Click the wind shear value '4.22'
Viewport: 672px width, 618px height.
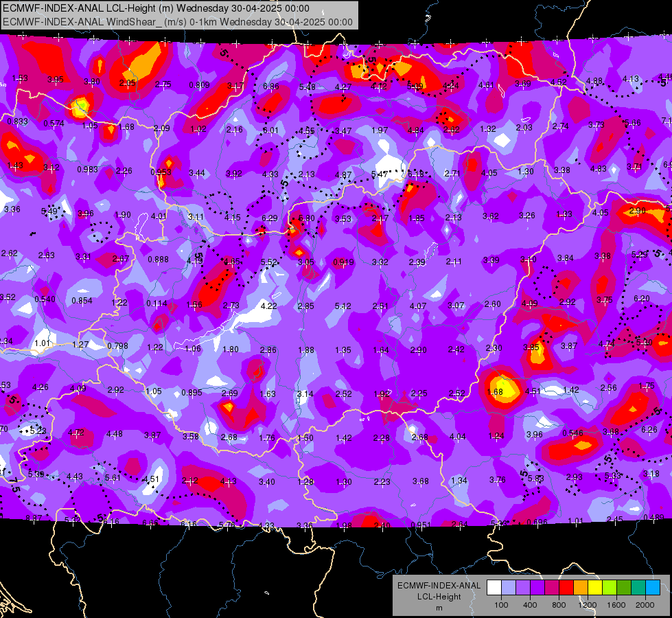(x=268, y=306)
